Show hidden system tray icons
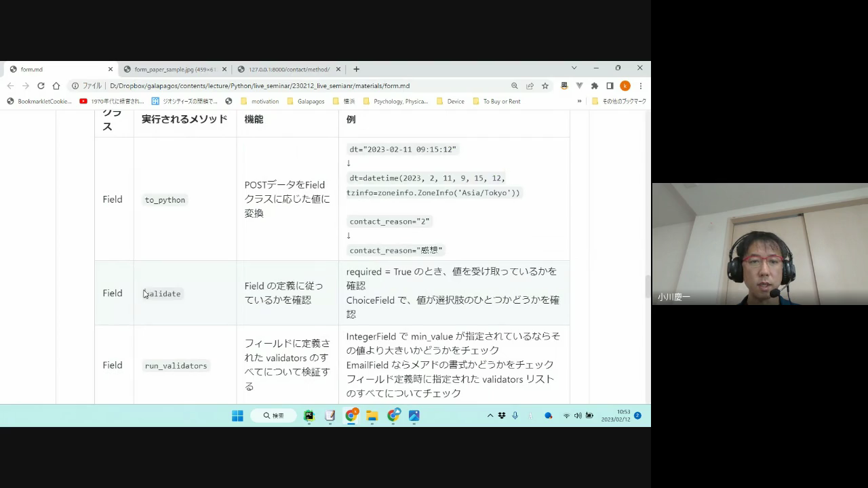The width and height of the screenshot is (868, 488). 490,415
